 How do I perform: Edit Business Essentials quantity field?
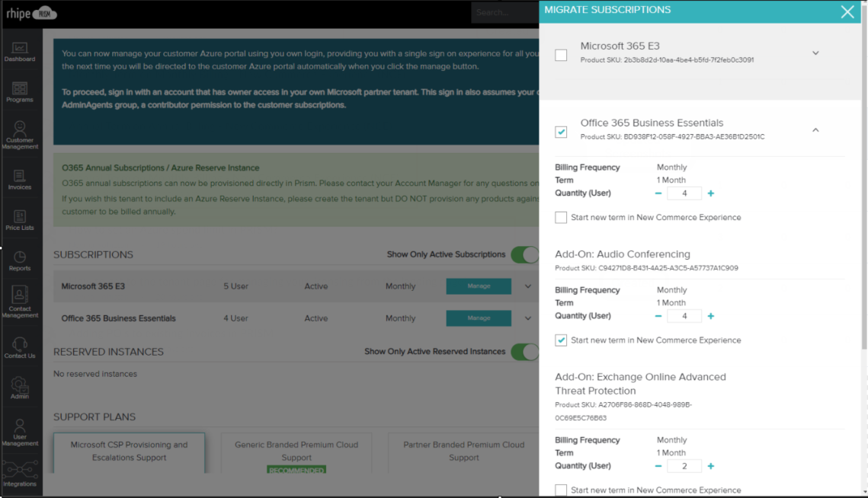click(684, 193)
